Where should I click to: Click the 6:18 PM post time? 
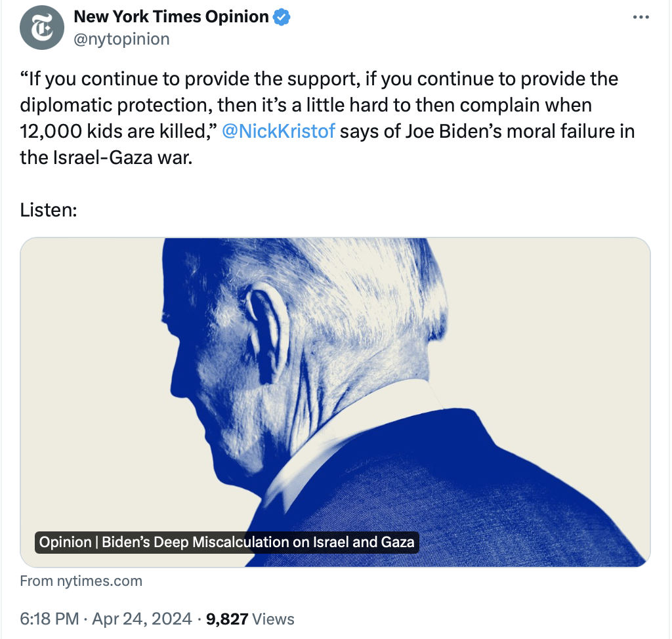click(x=49, y=619)
